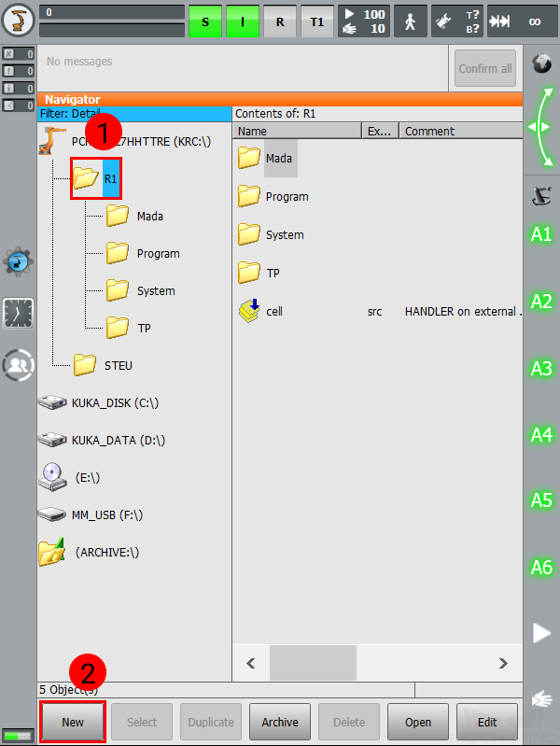Viewport: 560px width, 746px height.
Task: Click the A1 axis jog key
Action: click(541, 234)
